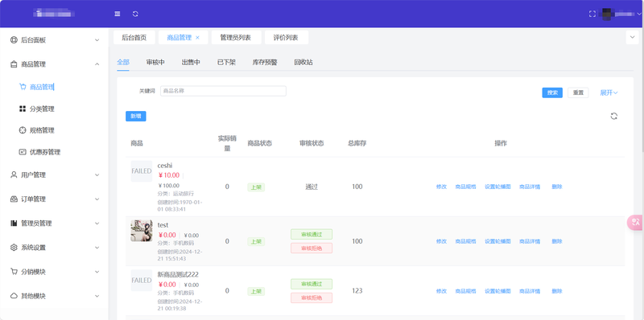Select the 已下架 filter tab
Viewport: 644px width, 320px height.
coord(226,63)
